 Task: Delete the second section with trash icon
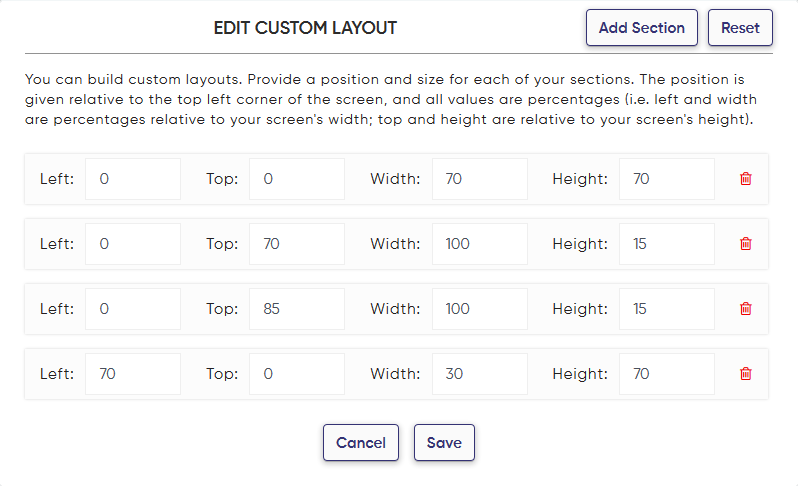(x=745, y=244)
